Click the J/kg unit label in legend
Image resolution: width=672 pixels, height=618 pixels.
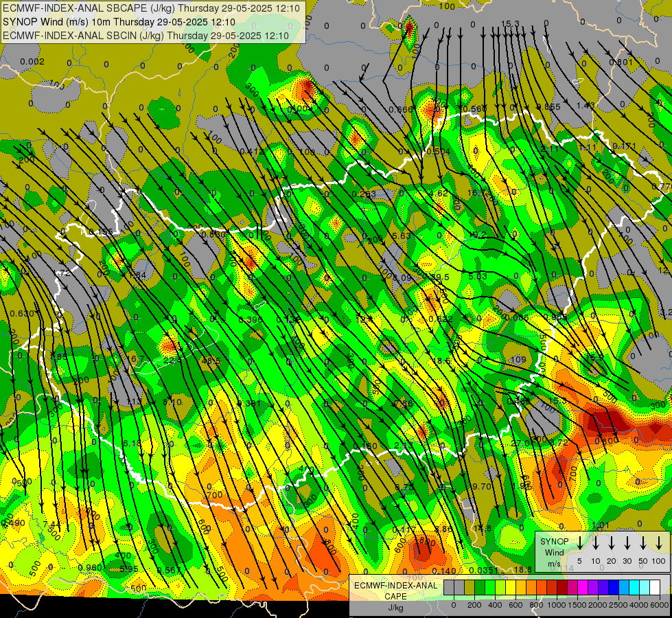395,608
